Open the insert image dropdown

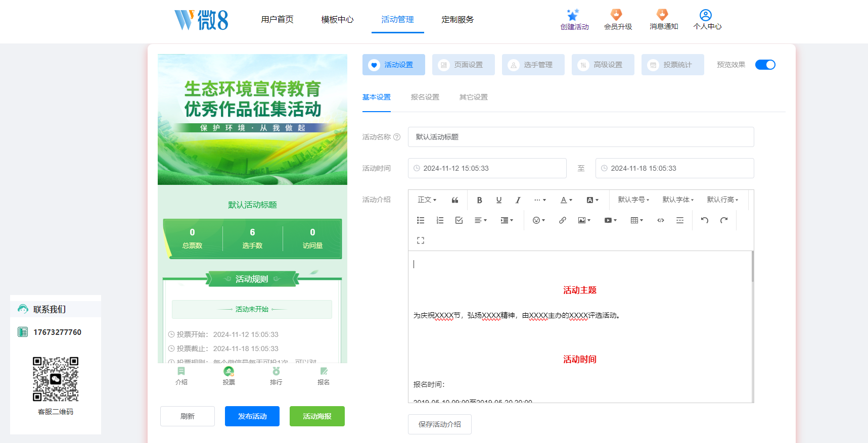pos(584,220)
